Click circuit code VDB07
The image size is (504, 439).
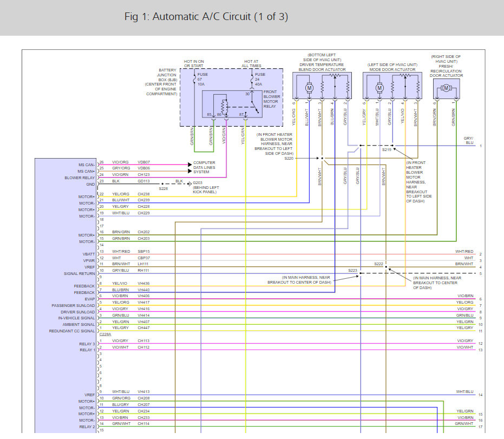tap(143, 162)
